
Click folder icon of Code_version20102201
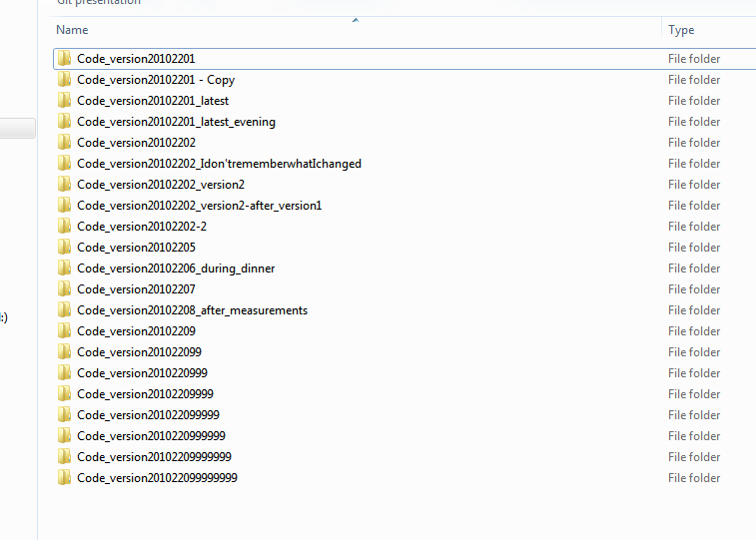pos(64,58)
